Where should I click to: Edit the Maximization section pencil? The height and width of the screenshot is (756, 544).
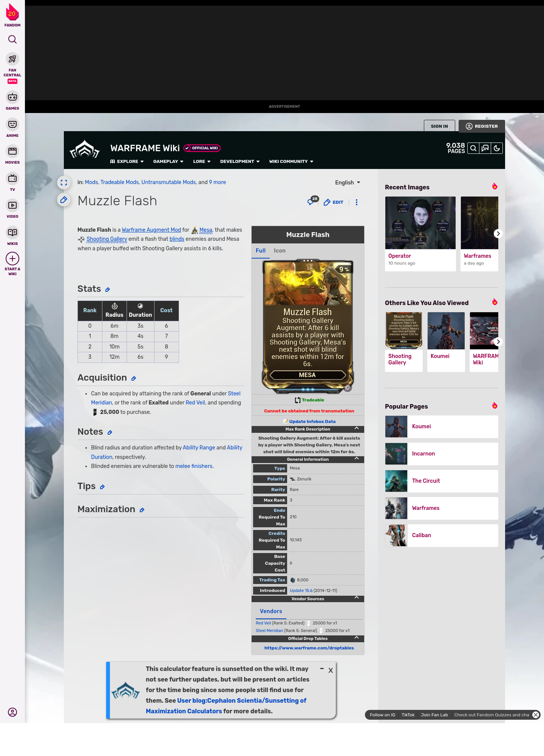pos(142,510)
